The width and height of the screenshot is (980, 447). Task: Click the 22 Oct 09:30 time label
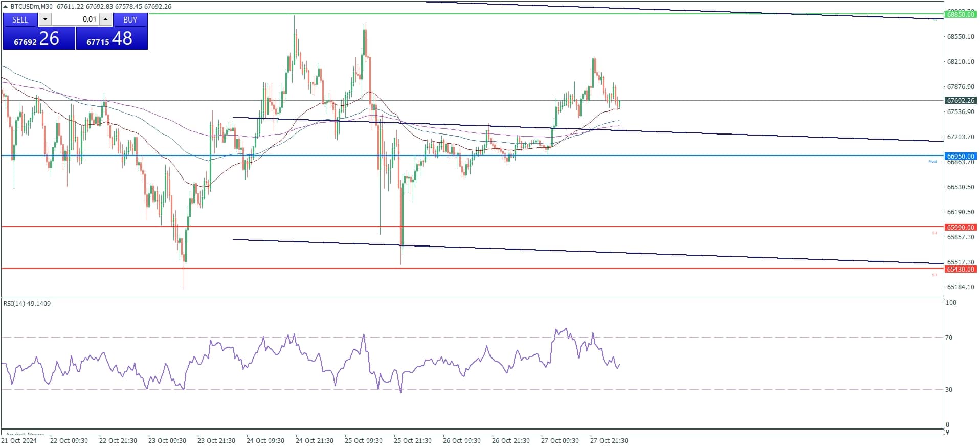tap(69, 441)
